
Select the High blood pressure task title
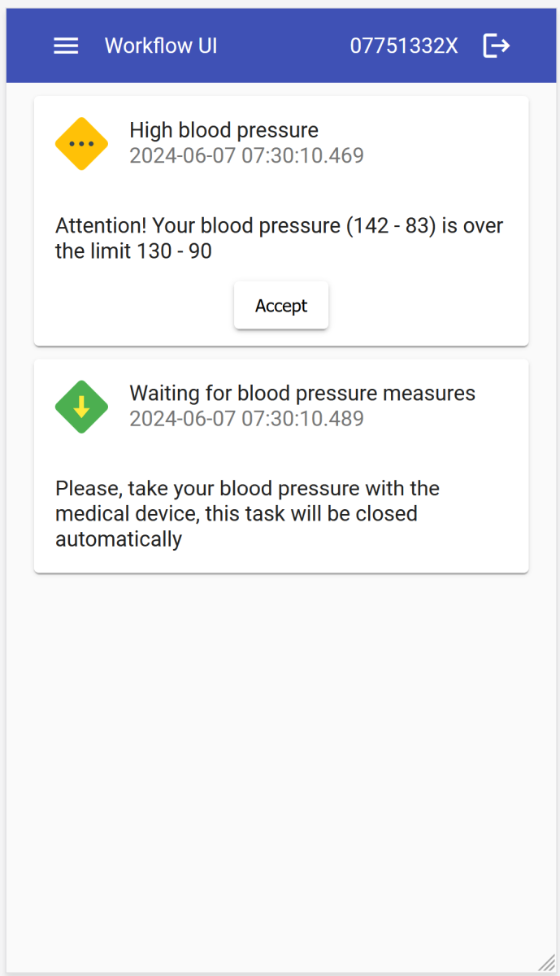[224, 130]
